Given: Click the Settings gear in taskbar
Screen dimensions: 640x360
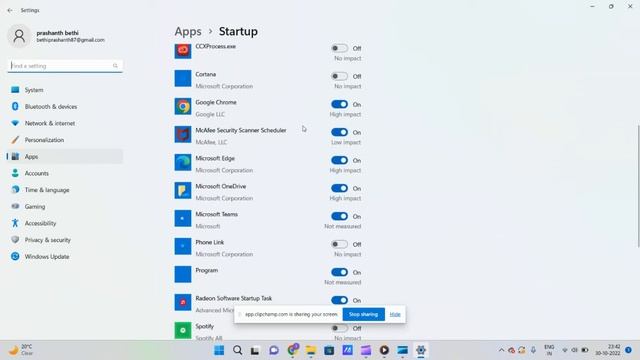Looking at the screenshot, I should tap(420, 350).
